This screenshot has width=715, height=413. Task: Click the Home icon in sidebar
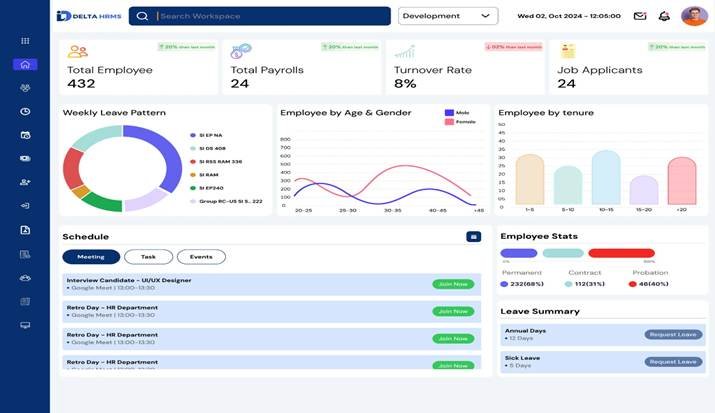tap(25, 65)
